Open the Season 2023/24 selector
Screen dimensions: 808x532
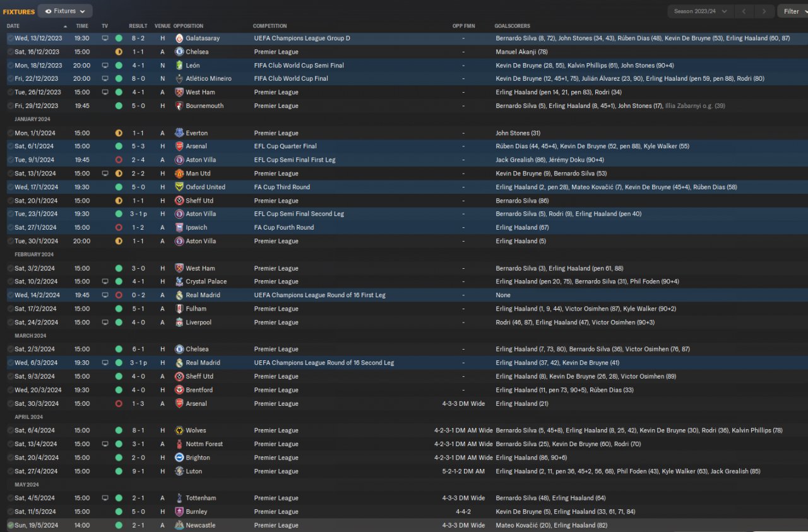(x=701, y=11)
